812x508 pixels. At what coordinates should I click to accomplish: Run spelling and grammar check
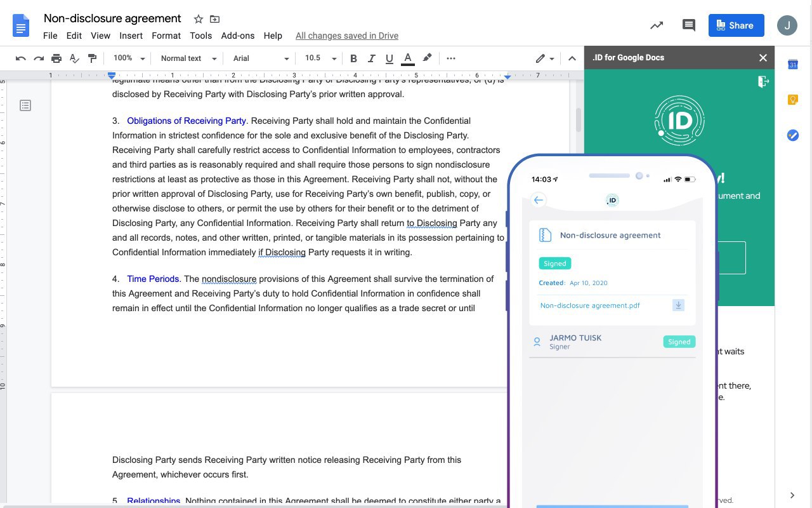pos(74,58)
